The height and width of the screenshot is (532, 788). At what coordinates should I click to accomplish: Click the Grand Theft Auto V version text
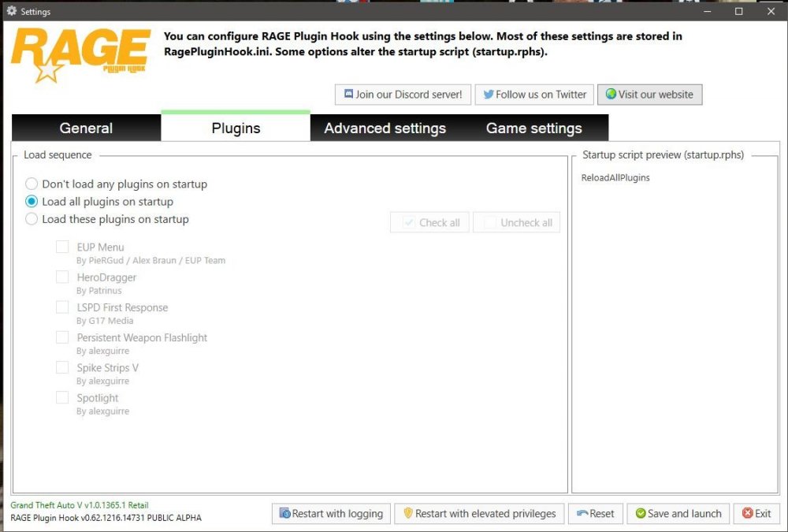80,505
